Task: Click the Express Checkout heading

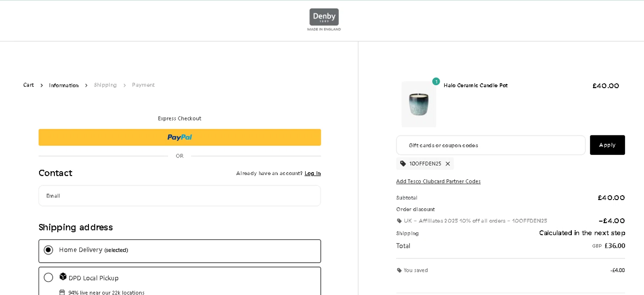Action: [x=179, y=119]
